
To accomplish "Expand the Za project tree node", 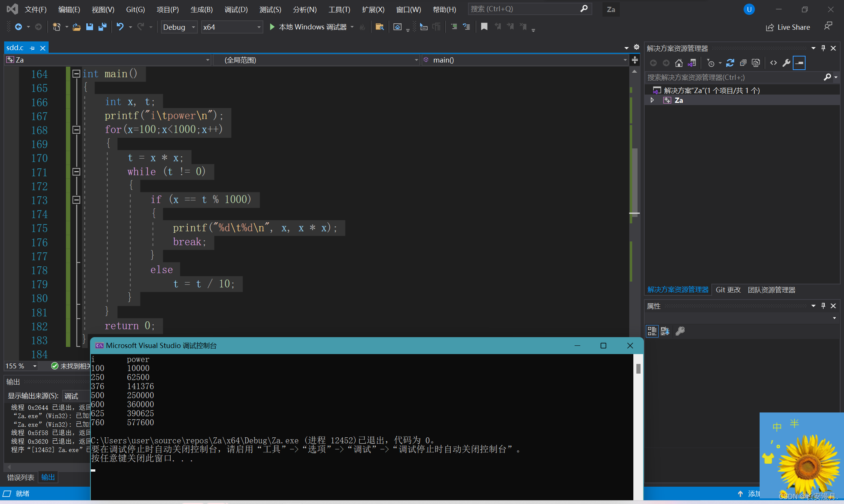I will [x=652, y=100].
